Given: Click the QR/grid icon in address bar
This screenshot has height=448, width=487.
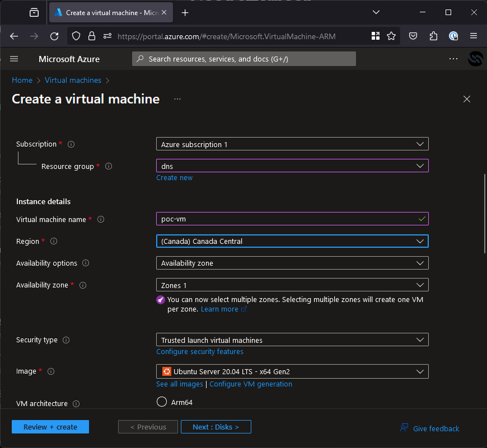Looking at the screenshot, I should click(376, 36).
